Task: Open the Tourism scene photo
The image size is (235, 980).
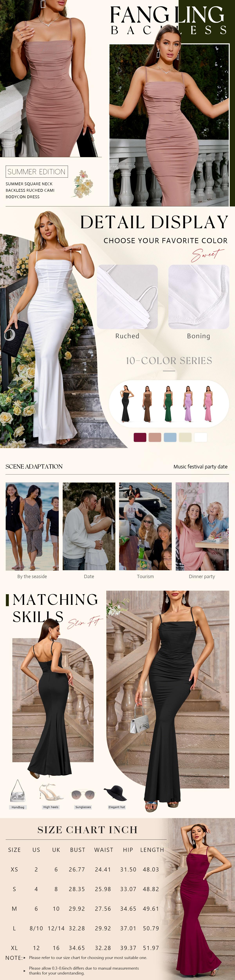Action: click(145, 526)
